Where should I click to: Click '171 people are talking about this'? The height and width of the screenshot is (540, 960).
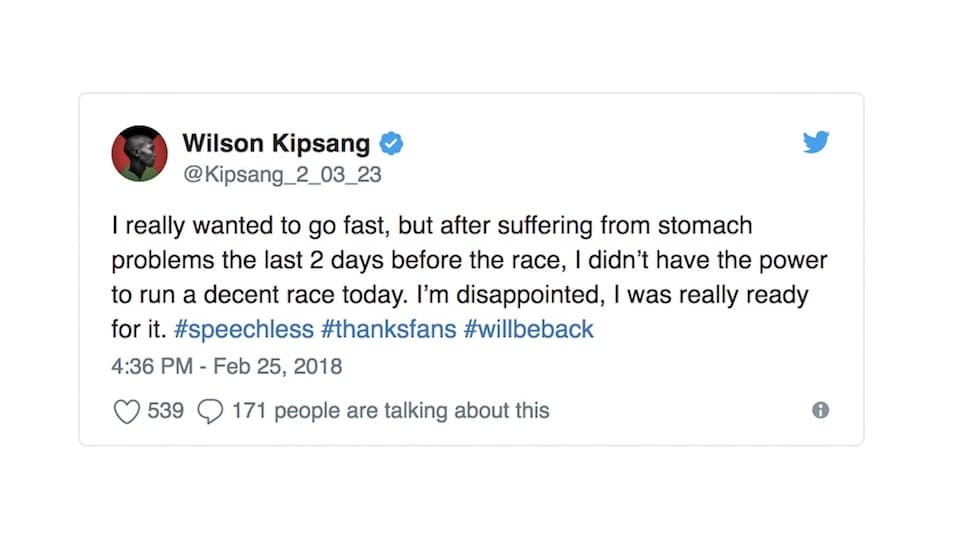click(391, 411)
